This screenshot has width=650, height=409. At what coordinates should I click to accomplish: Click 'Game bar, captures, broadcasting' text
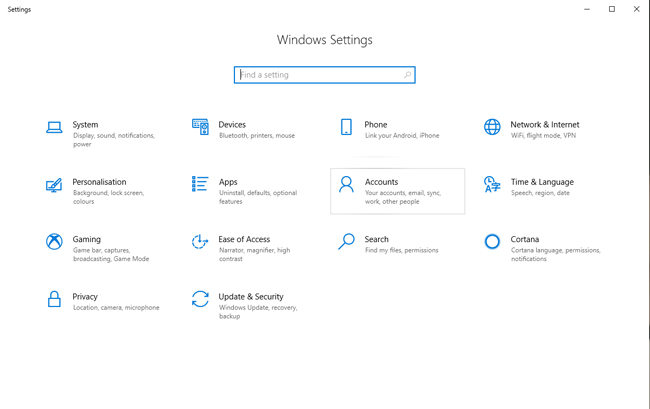pos(111,254)
